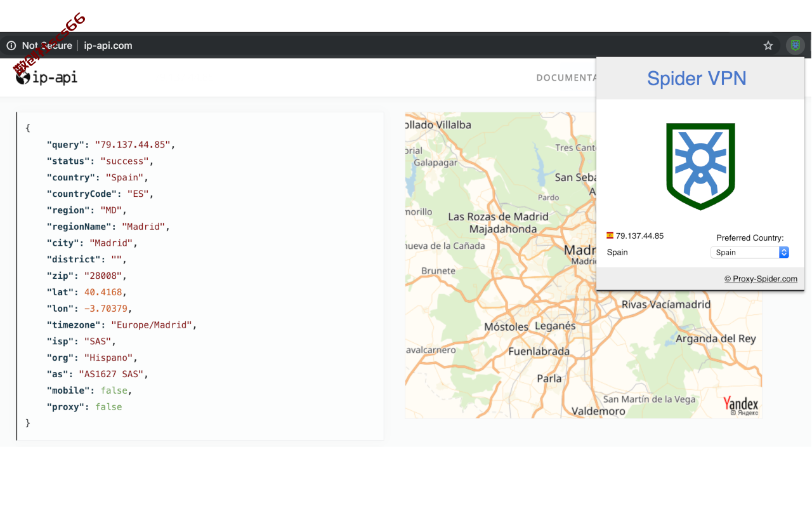Screen dimensions: 812x508
Task: Click the countryCode value "ES"
Action: [x=138, y=194]
